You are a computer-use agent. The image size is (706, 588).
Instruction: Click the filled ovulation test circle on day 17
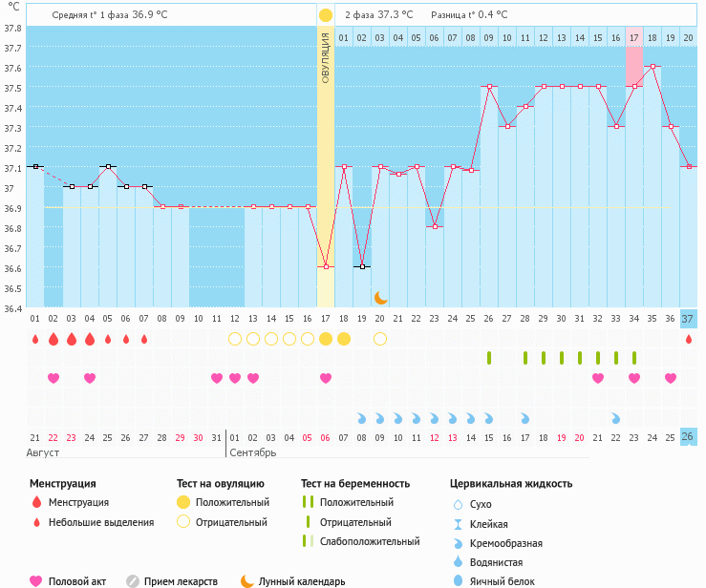point(326,339)
